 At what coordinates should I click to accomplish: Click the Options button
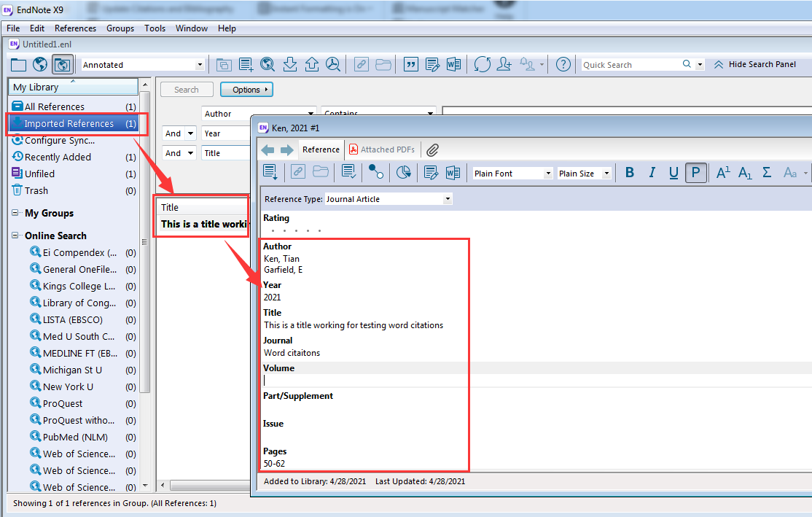point(246,90)
